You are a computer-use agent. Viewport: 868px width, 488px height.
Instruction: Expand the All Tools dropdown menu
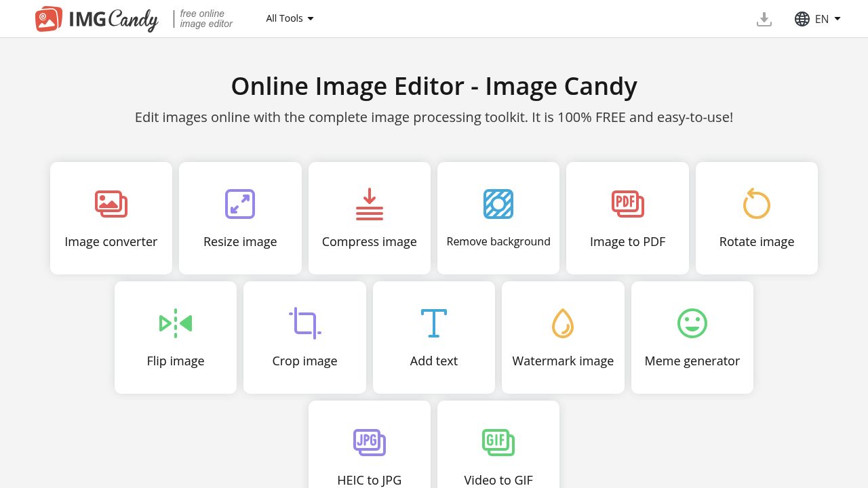point(290,18)
